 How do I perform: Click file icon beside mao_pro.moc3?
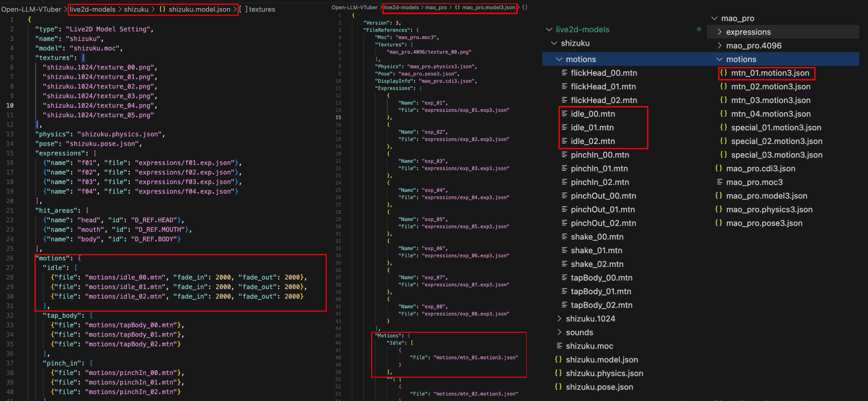720,182
